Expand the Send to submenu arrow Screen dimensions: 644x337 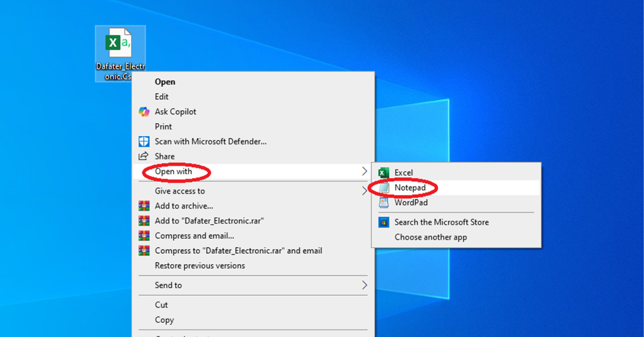tap(365, 285)
